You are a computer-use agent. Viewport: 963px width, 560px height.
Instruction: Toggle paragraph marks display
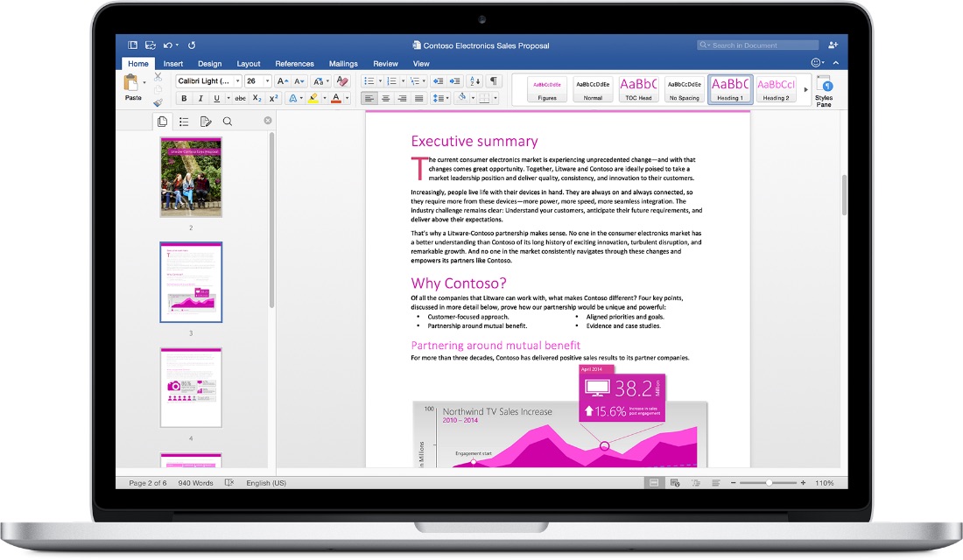pos(494,80)
